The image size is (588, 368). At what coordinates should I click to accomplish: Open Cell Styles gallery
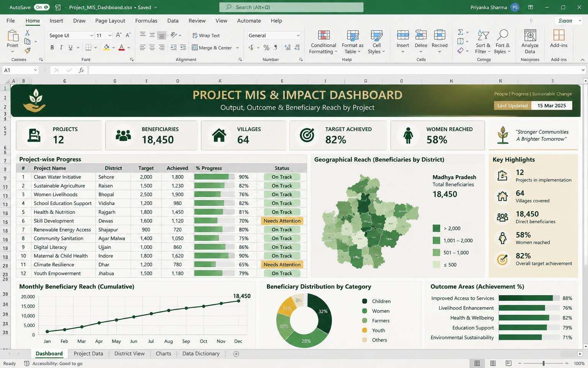pos(377,42)
